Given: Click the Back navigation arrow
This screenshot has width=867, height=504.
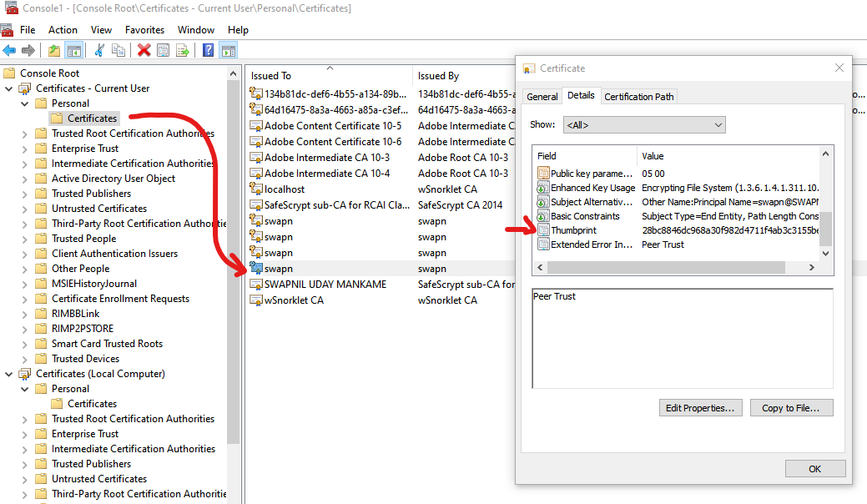Looking at the screenshot, I should pos(10,50).
